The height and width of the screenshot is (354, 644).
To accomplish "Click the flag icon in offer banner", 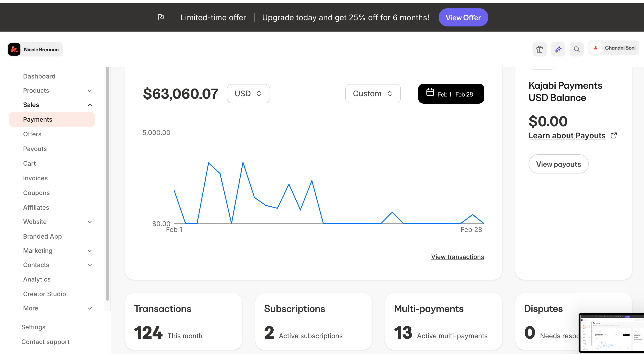I will pyautogui.click(x=161, y=17).
